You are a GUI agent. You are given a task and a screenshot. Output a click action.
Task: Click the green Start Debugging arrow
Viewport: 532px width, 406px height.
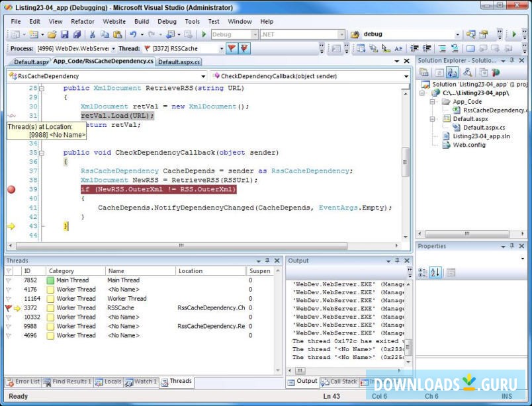tap(204, 34)
